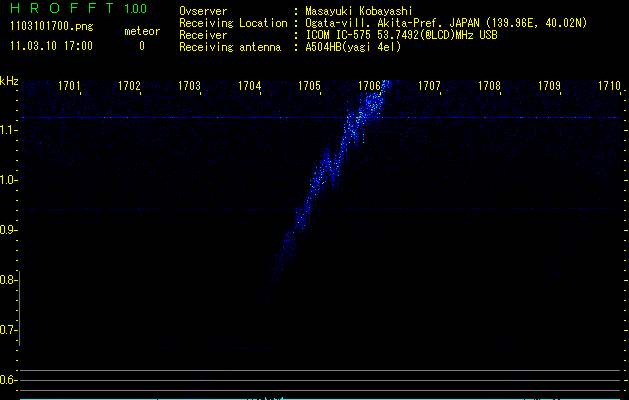
Task: Click the 1708 time axis marker
Action: pyautogui.click(x=489, y=86)
